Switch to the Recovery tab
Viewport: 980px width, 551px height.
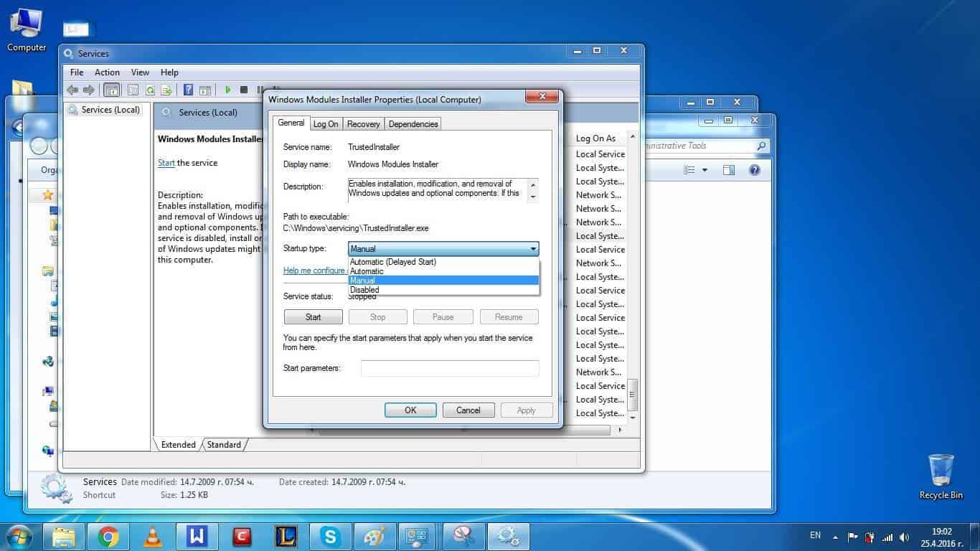tap(363, 124)
